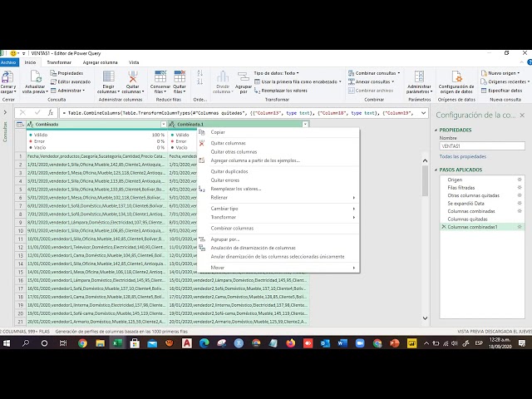This screenshot has height=399, width=532.
Task: Open Orígenes recientes dropdown
Action: [x=505, y=81]
